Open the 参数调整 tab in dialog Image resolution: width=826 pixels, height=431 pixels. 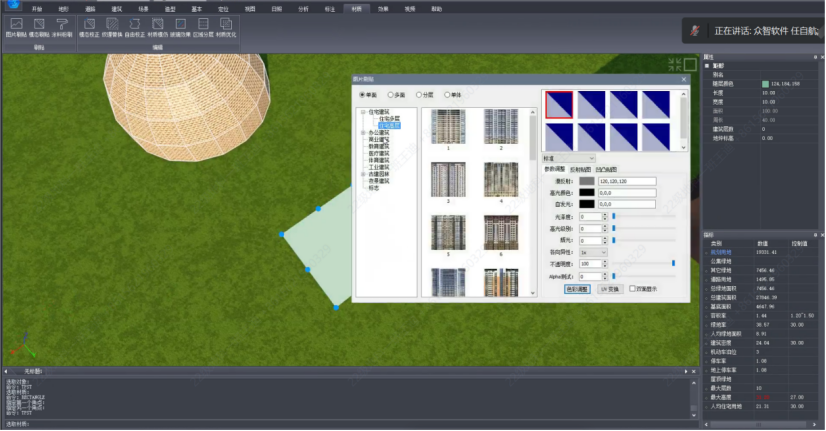pos(555,169)
